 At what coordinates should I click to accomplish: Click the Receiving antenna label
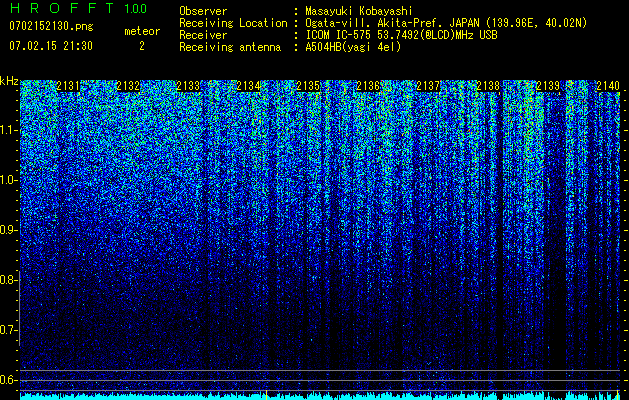[x=230, y=47]
